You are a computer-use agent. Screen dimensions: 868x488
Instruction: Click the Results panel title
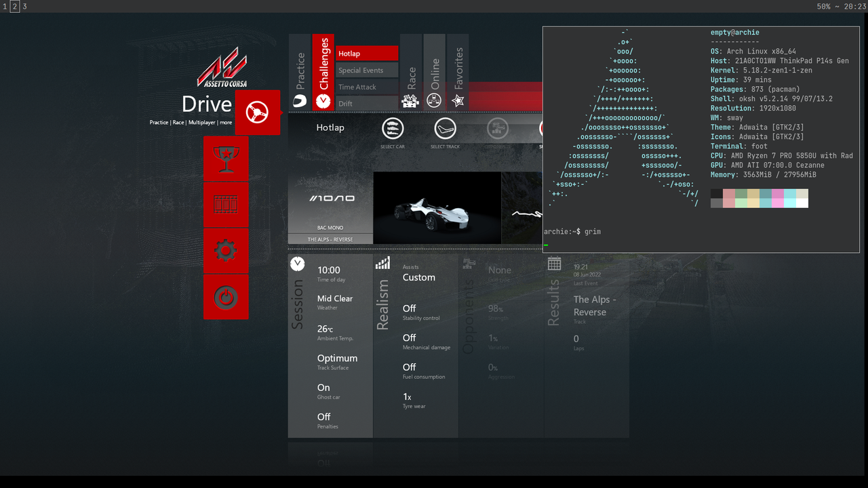coord(554,302)
